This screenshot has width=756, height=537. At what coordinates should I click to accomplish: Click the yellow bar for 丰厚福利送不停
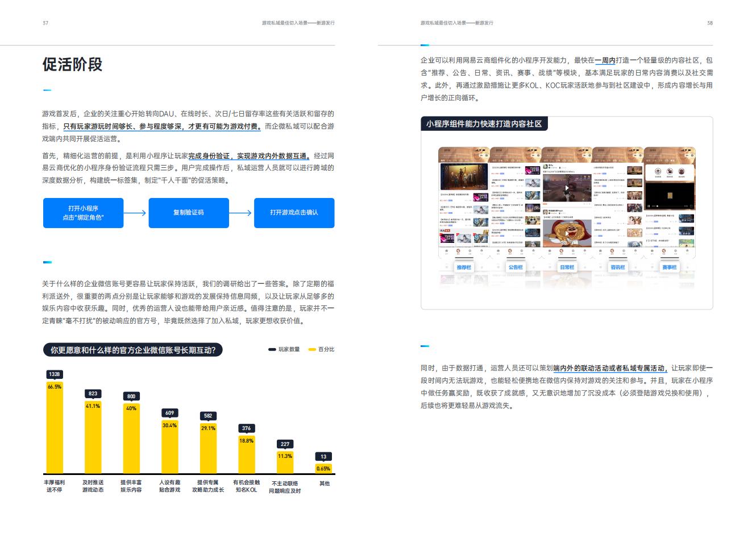pos(55,427)
